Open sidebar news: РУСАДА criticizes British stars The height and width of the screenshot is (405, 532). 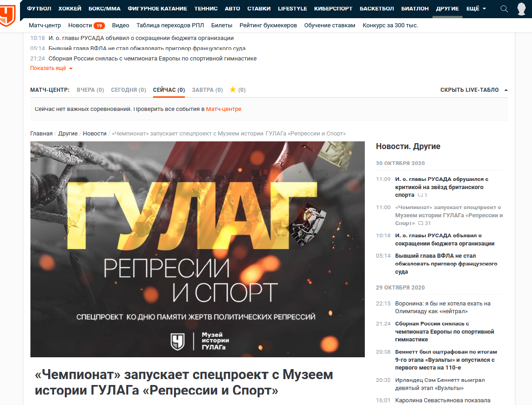tap(442, 187)
